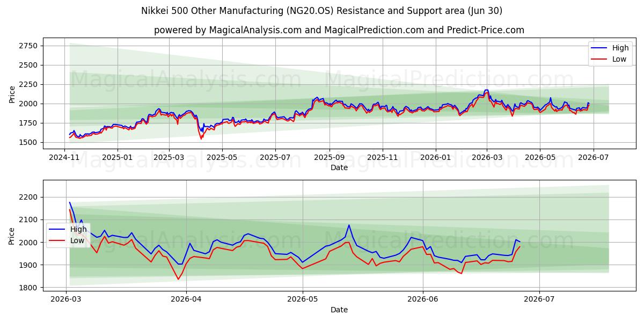Viewport: 644px width, 322px height.
Task: Click the '2026-01' date tick label
Action: [435, 158]
